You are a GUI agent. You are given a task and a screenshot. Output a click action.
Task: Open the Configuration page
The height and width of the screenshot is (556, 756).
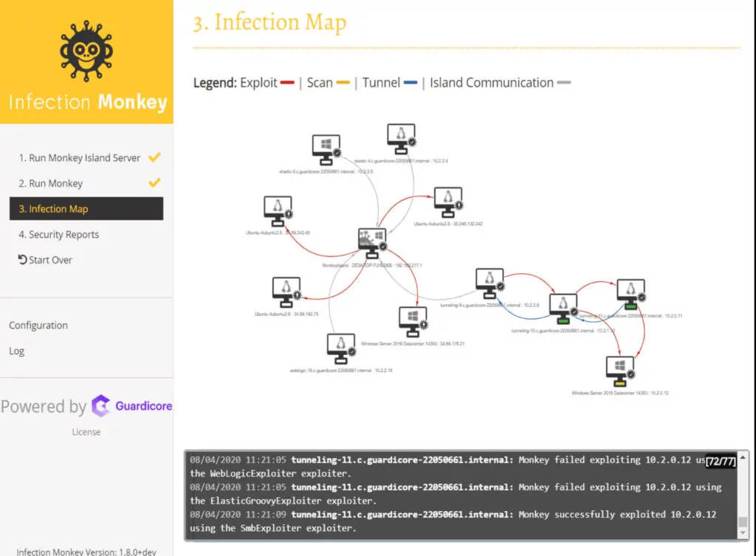pos(38,325)
